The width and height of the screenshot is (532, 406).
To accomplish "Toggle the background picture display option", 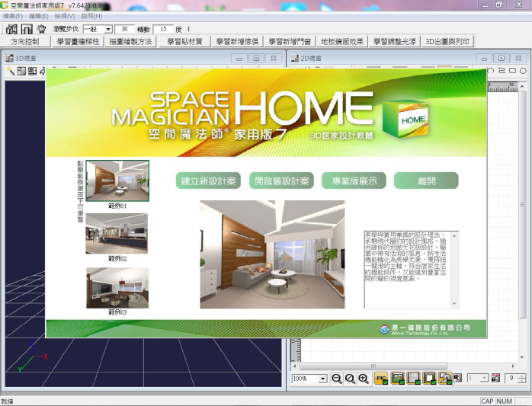I will tap(398, 378).
